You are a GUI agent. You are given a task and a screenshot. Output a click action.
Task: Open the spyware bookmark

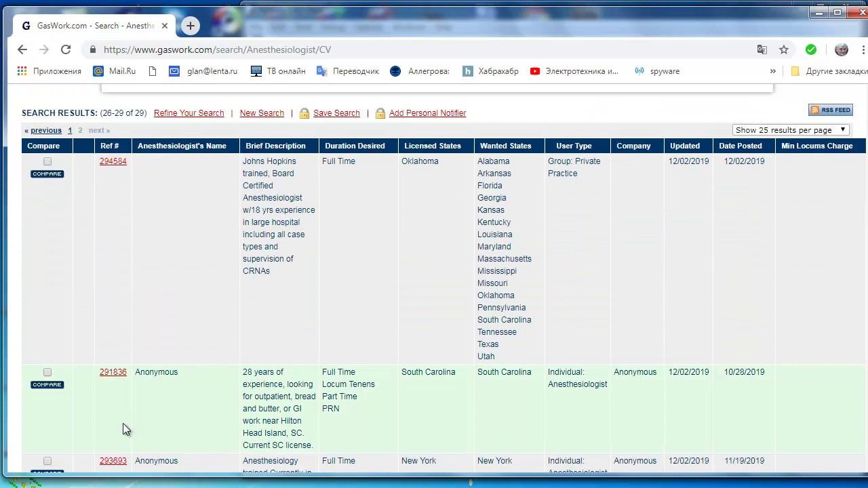click(x=656, y=71)
